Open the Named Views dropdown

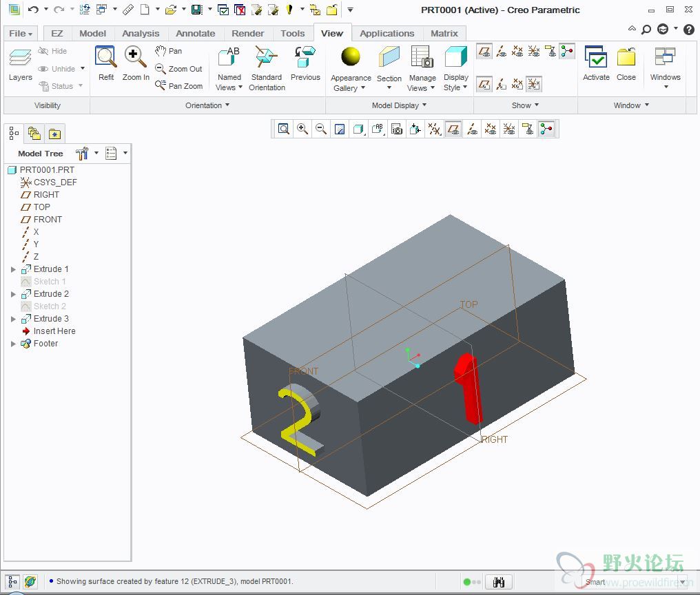229,82
